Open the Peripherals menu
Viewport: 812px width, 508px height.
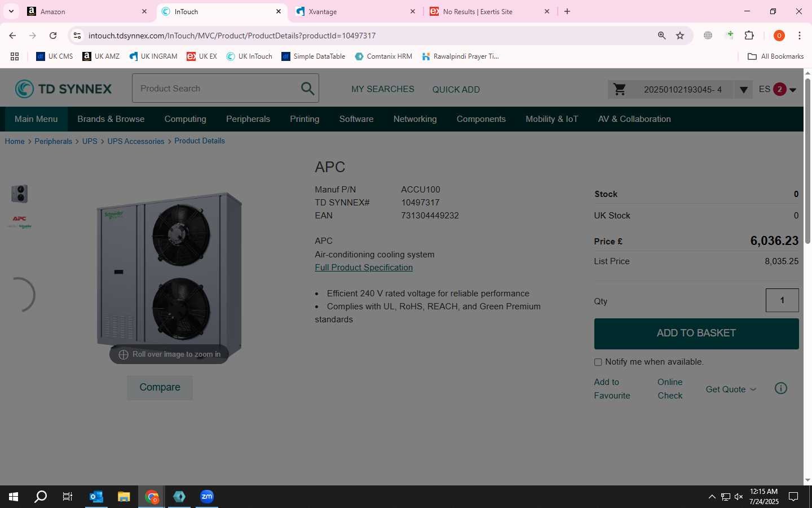point(248,119)
